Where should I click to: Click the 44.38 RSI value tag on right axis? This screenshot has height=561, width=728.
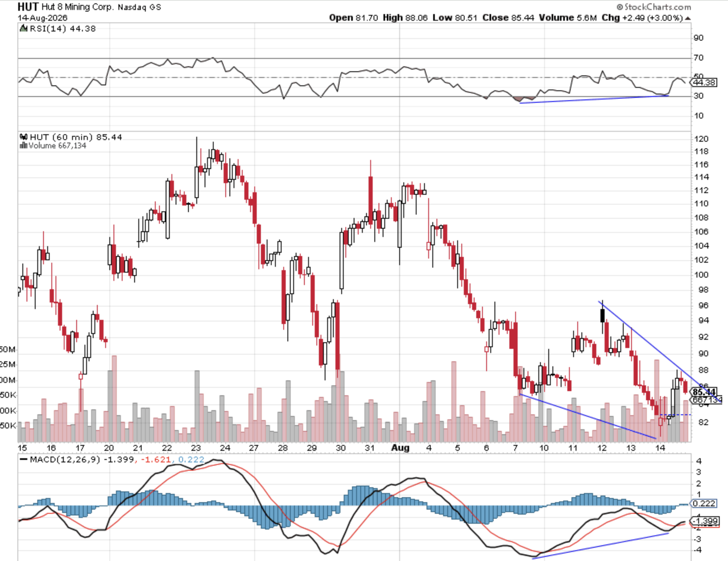(x=704, y=82)
